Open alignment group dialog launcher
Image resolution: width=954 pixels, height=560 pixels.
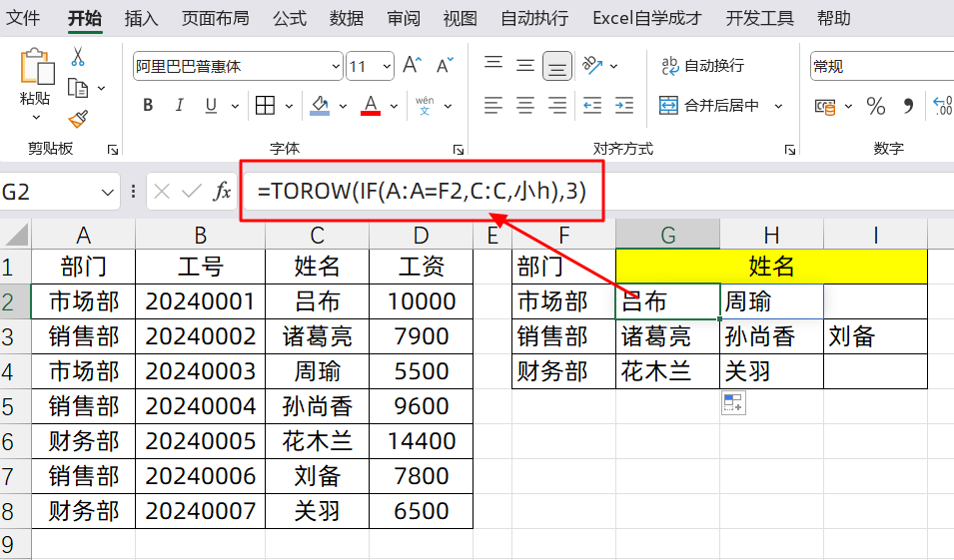(790, 150)
